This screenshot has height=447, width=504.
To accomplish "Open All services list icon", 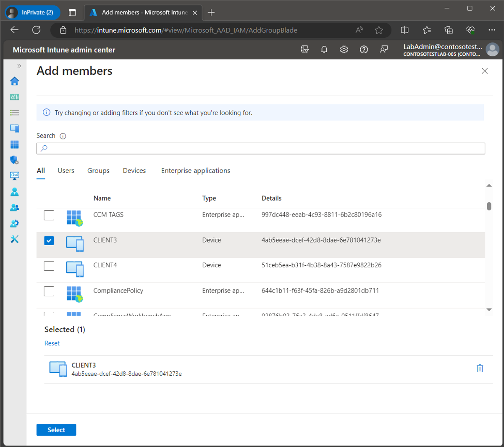I will [x=15, y=112].
